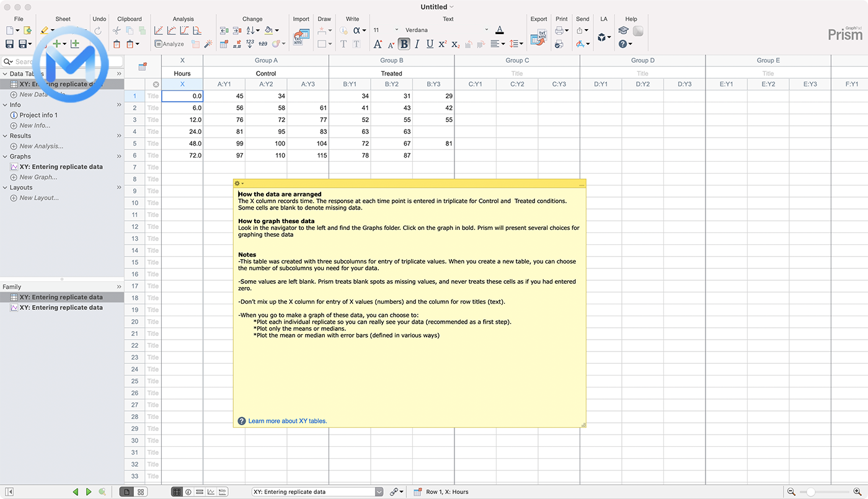Open the sheet selector combo box
868x499 pixels.
pos(317,492)
